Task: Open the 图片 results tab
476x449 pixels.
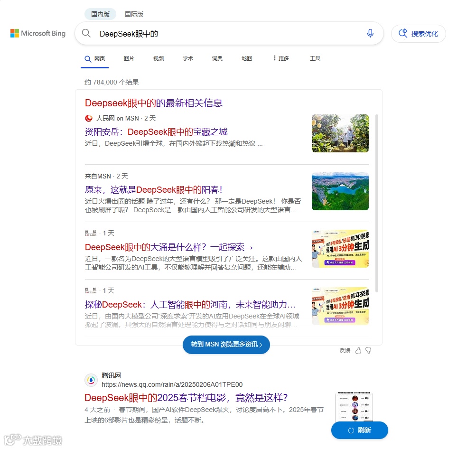Action: click(129, 58)
